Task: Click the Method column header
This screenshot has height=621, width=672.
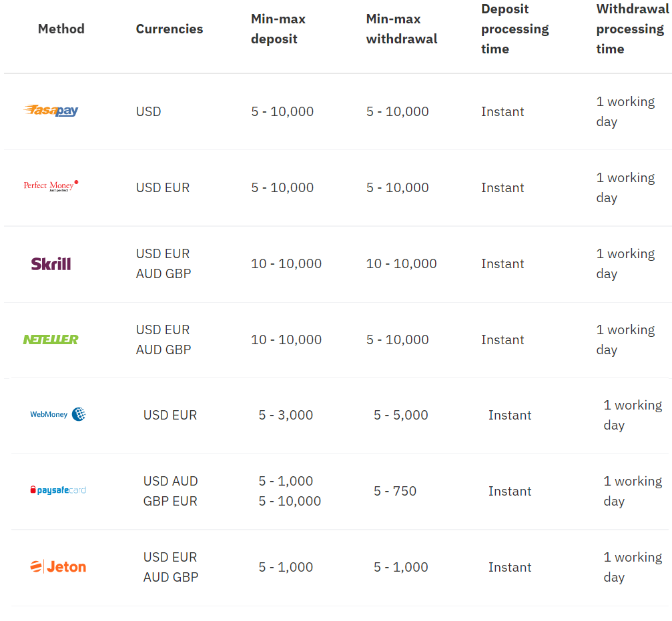Action: (x=61, y=29)
